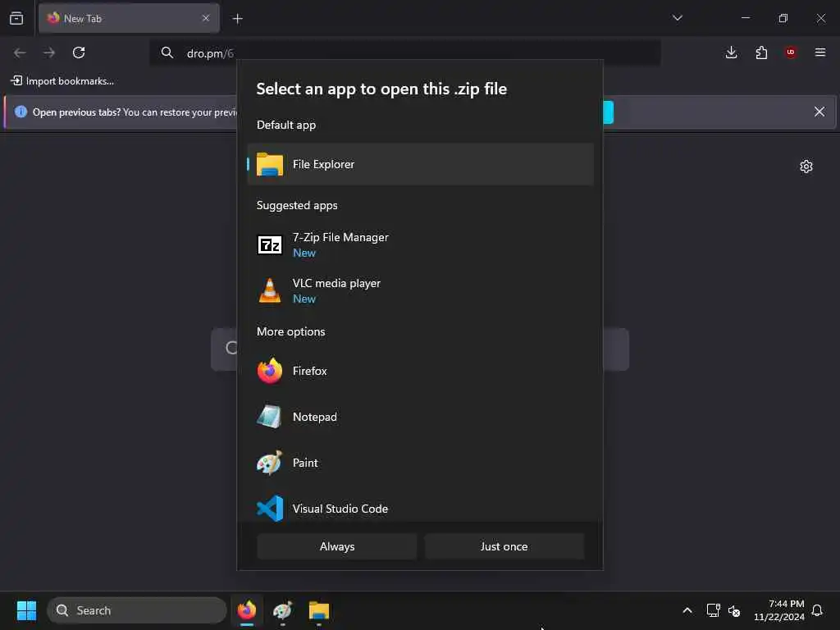Image resolution: width=840 pixels, height=630 pixels.
Task: Open the Windows Start menu
Action: pyautogui.click(x=26, y=610)
